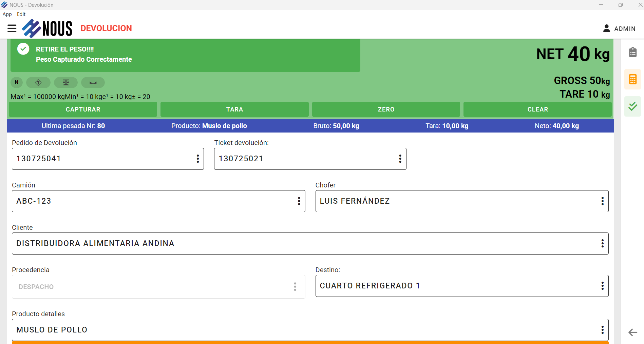
Task: Open the orange calculator icon
Action: coord(632,79)
